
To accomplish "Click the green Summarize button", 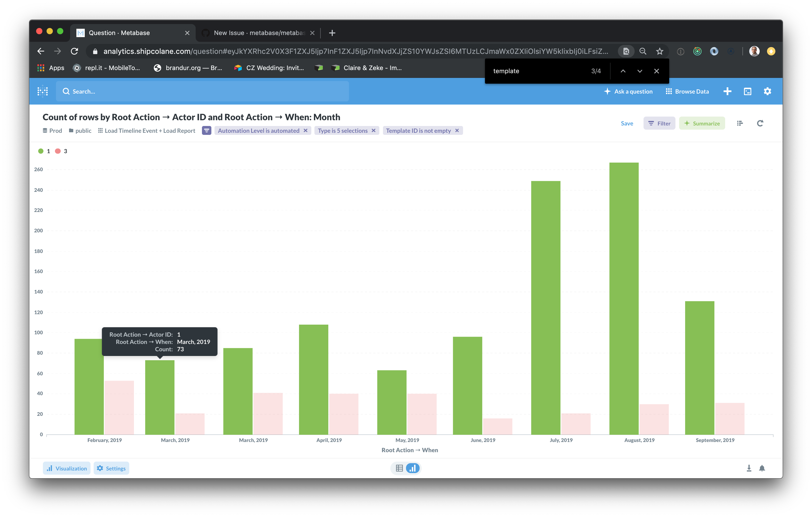I will coord(702,123).
